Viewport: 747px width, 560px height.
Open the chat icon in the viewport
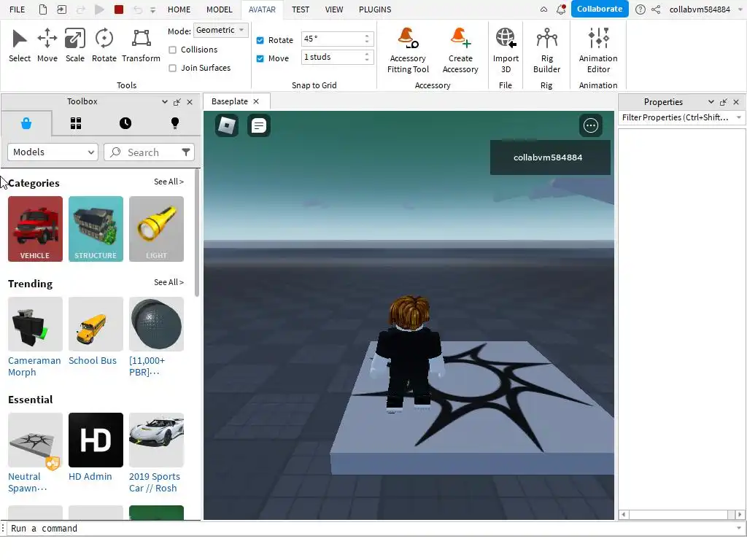(x=259, y=125)
